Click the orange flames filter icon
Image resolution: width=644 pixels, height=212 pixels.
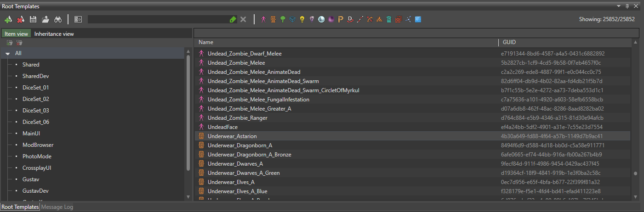[x=379, y=19]
